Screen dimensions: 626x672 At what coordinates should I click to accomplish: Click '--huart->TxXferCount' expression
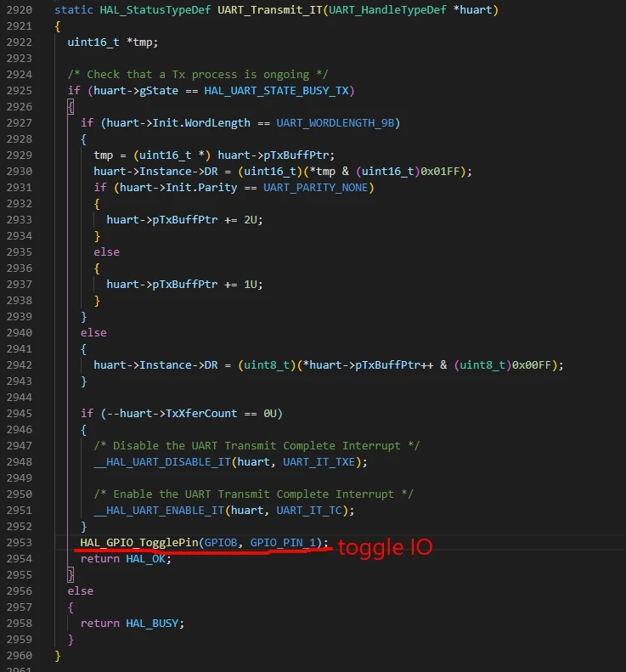coord(172,414)
